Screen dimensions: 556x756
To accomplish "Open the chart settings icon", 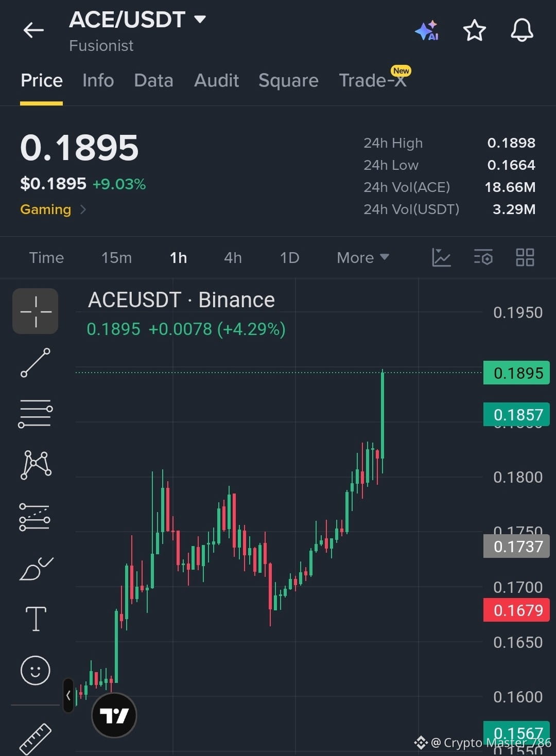I will tap(483, 257).
